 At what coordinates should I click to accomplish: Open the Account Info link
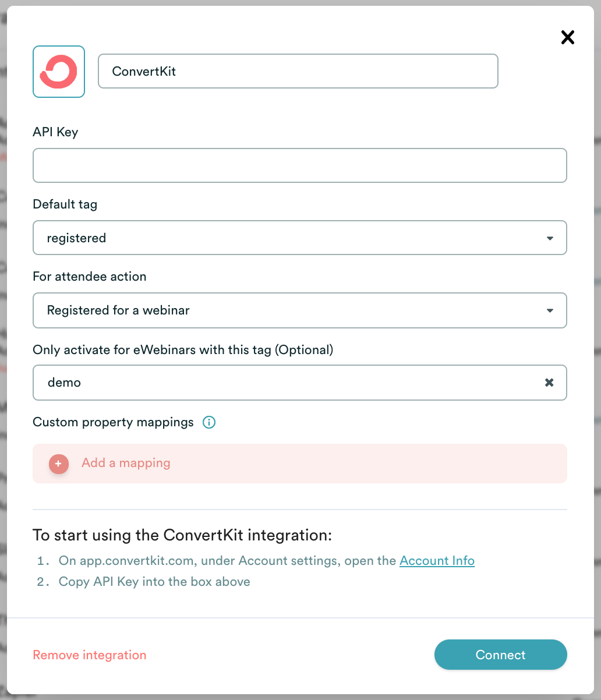437,561
